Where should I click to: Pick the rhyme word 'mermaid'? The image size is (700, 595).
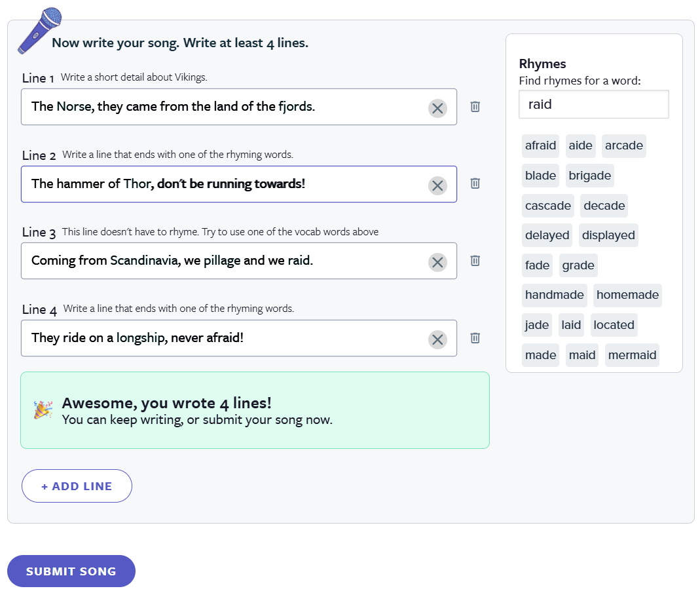click(x=632, y=355)
